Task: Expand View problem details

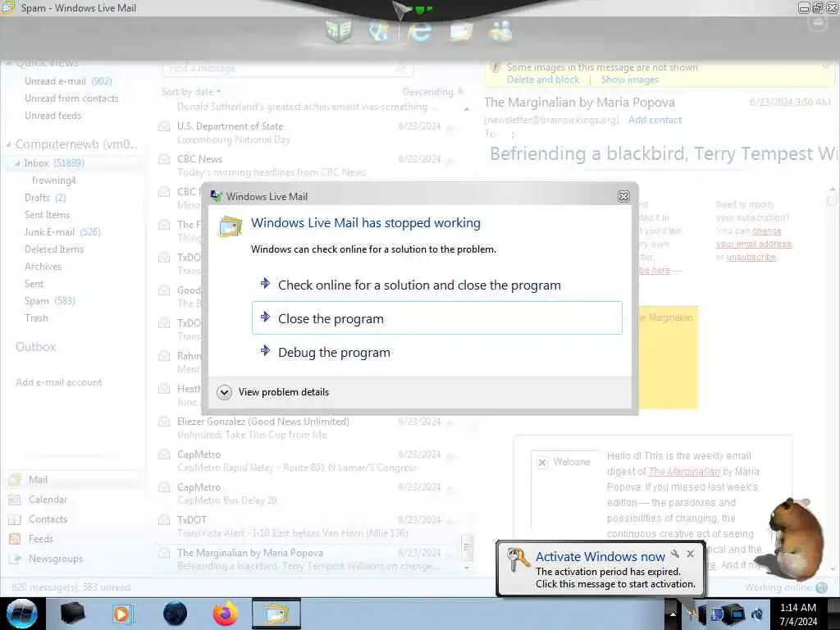Action: (273, 392)
